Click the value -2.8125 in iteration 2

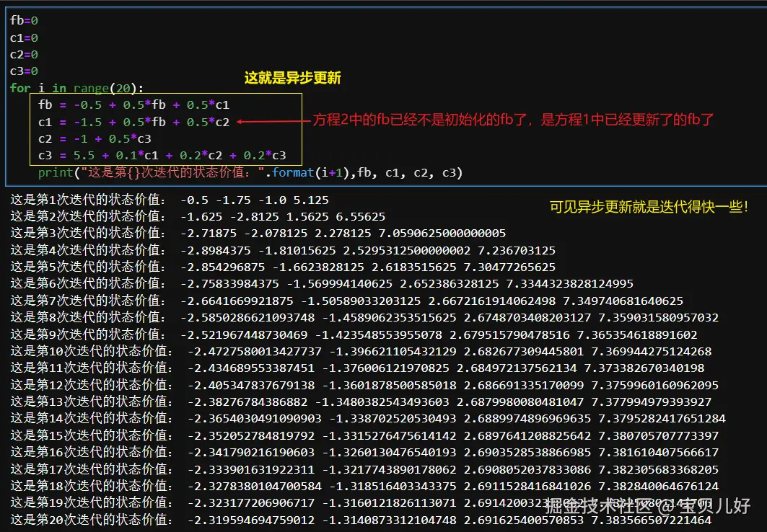coord(255,217)
